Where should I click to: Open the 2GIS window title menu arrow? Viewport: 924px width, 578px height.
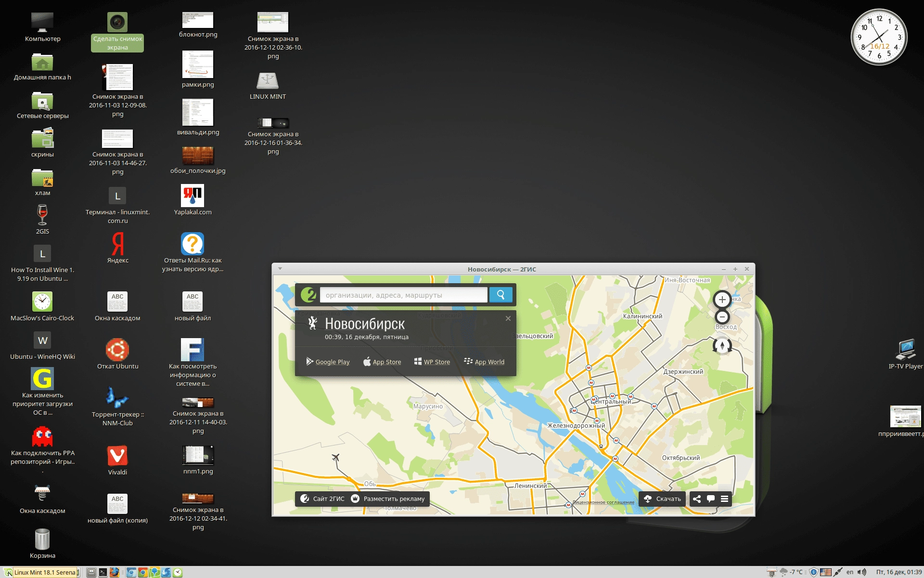(x=280, y=269)
